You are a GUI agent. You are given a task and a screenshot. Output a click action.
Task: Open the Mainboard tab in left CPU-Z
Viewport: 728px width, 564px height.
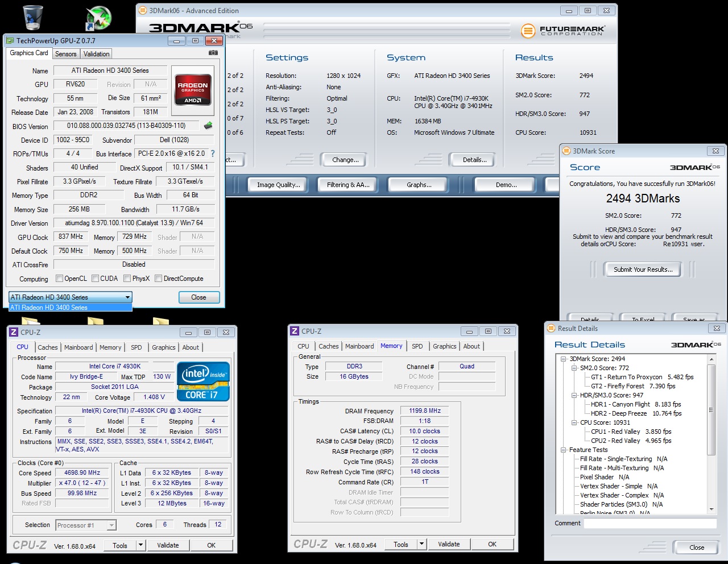pos(78,347)
